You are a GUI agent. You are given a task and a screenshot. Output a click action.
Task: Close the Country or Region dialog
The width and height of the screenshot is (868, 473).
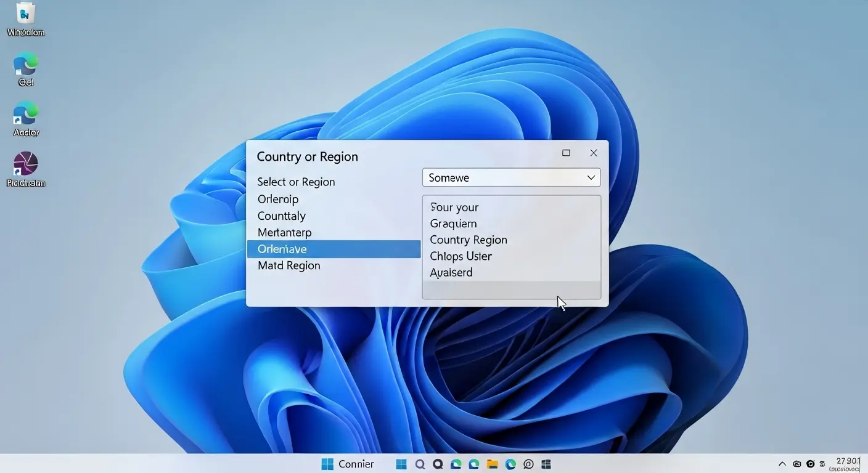(x=593, y=153)
